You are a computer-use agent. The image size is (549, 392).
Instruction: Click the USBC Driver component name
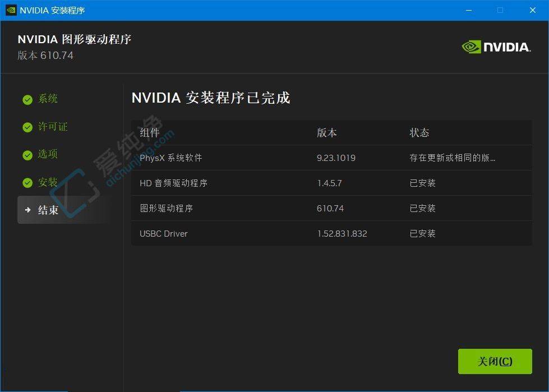[164, 233]
